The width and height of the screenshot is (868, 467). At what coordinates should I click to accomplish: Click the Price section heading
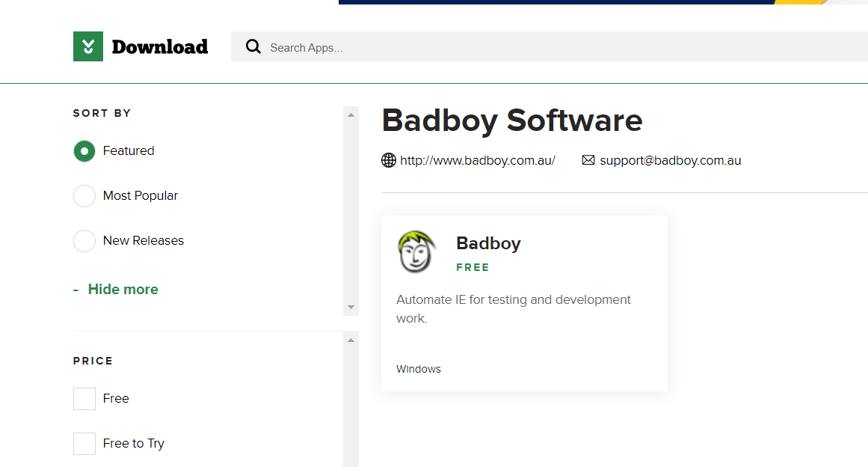click(93, 361)
